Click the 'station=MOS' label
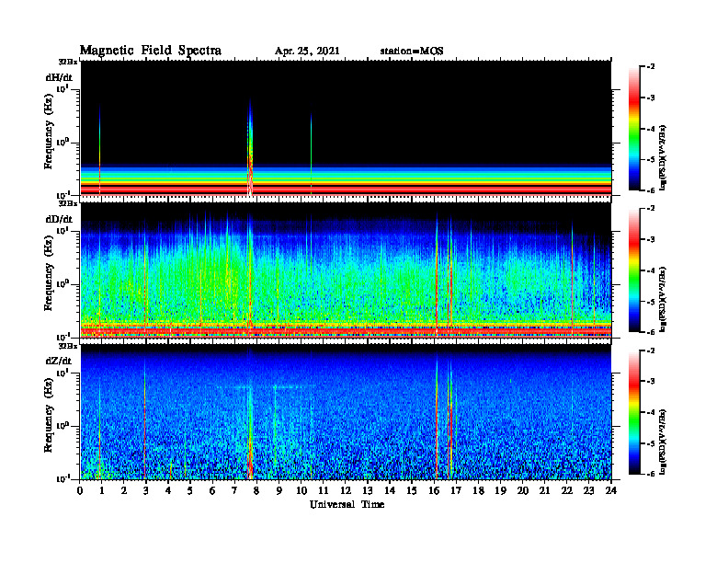This screenshot has height=563, width=728. click(412, 52)
